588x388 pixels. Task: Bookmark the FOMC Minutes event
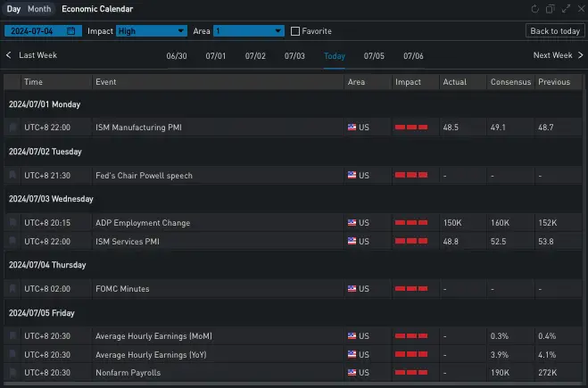pos(12,289)
